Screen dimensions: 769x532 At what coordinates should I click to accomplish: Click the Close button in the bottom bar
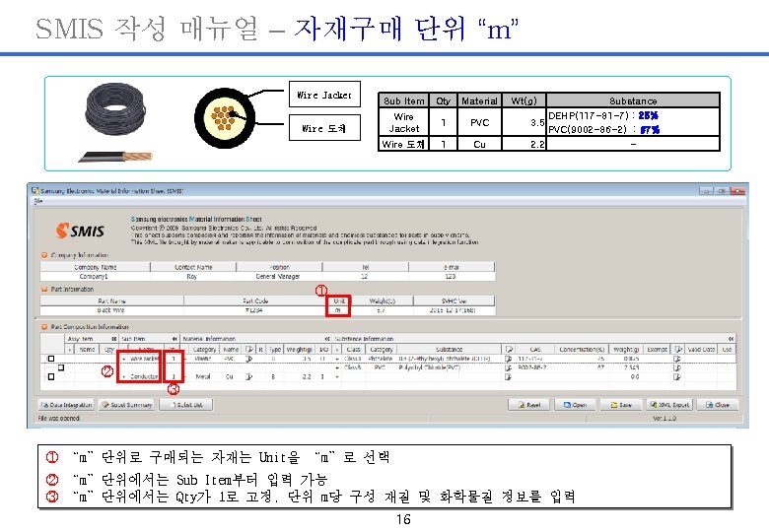pyautogui.click(x=718, y=405)
